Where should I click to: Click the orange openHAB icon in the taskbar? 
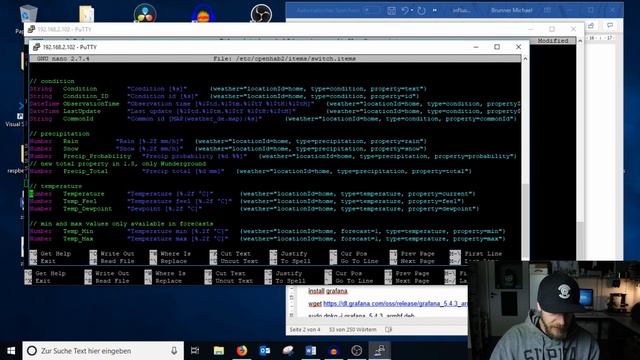point(333,351)
